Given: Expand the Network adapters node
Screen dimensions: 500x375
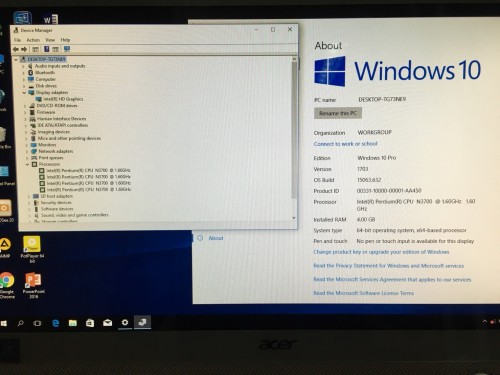Looking at the screenshot, I should [x=26, y=151].
